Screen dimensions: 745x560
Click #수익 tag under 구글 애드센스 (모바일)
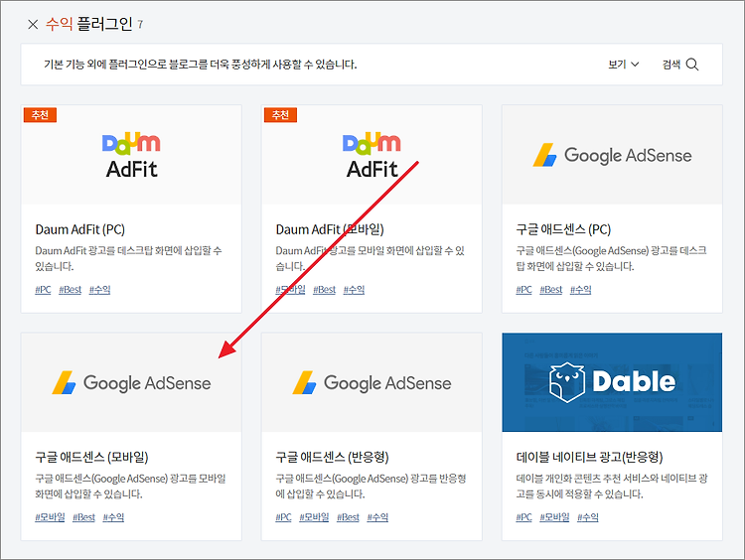113,517
